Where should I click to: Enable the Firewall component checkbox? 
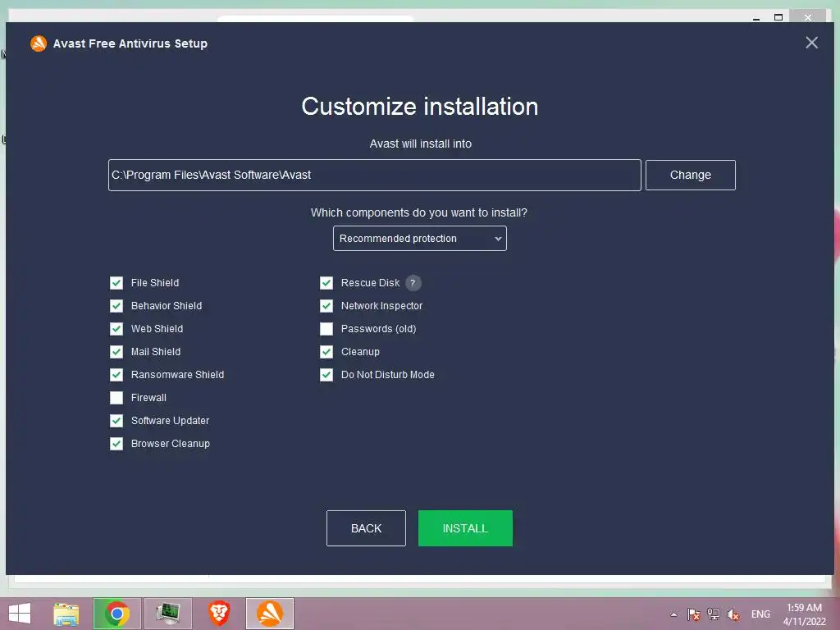pyautogui.click(x=116, y=398)
